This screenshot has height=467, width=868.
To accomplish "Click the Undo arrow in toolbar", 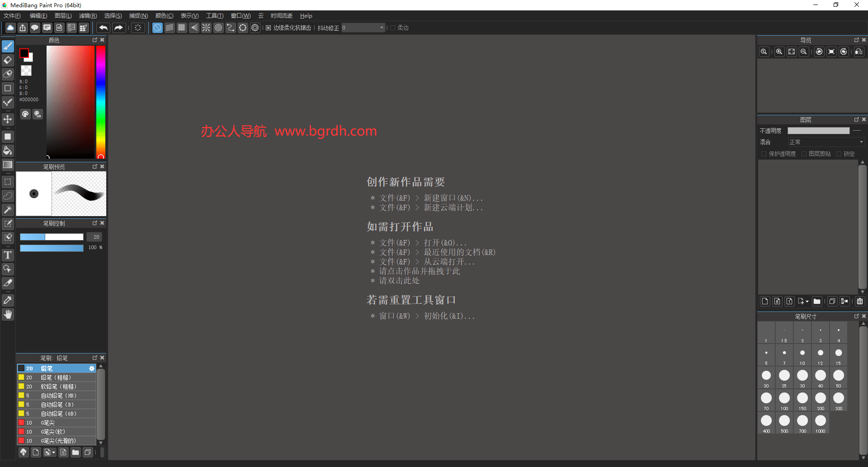I will coord(103,28).
